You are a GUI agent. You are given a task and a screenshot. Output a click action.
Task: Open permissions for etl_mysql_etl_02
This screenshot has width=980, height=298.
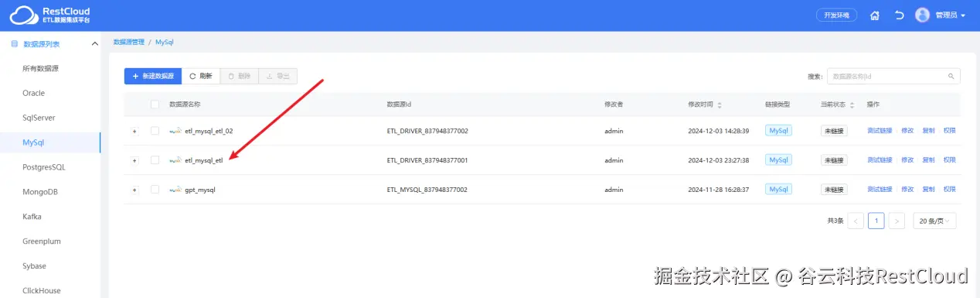[x=949, y=131]
